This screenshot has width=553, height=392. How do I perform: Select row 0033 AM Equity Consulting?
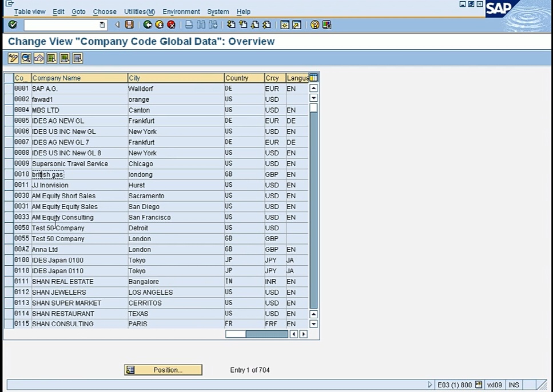click(9, 217)
